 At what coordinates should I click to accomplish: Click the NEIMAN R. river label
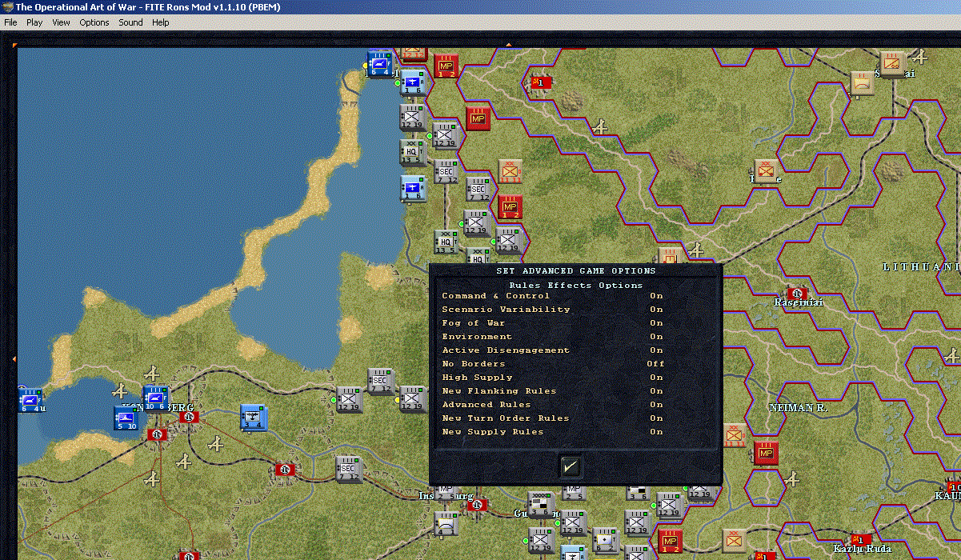point(798,407)
